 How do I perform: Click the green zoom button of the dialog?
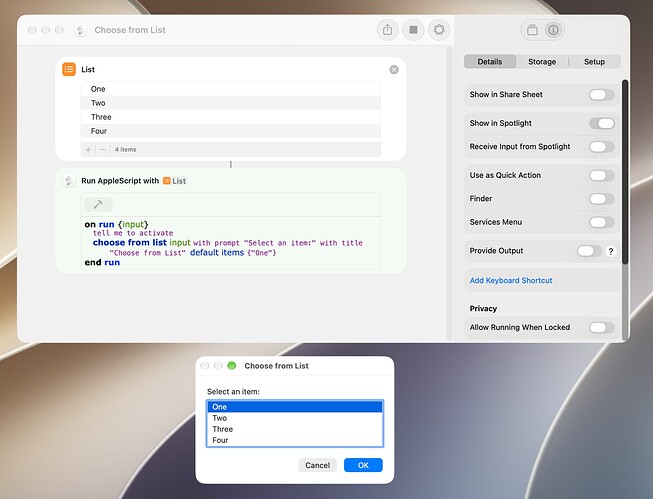tap(232, 366)
